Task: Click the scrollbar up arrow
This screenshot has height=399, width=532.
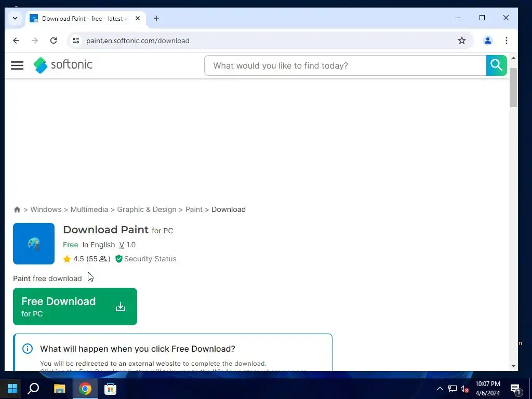Action: point(513,58)
